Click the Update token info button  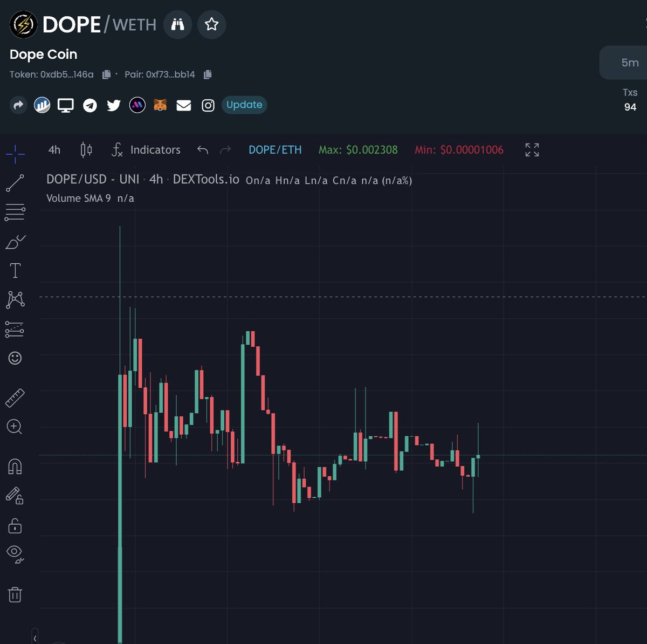[244, 105]
